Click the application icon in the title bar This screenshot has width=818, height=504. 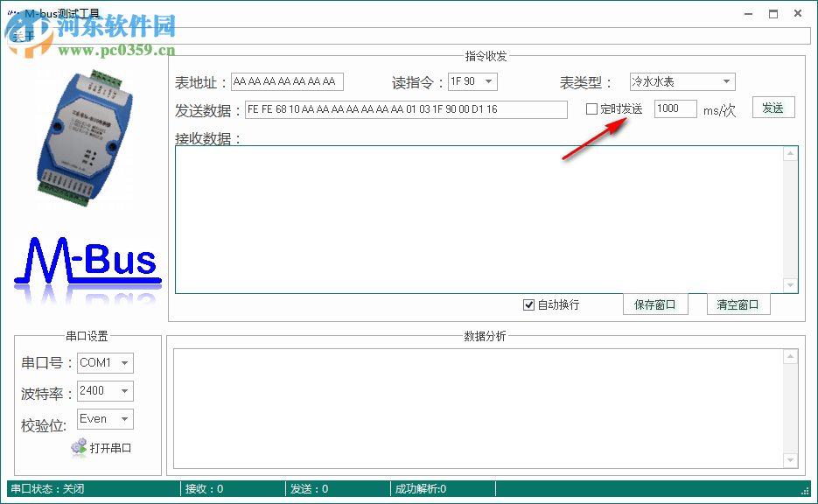tap(11, 13)
